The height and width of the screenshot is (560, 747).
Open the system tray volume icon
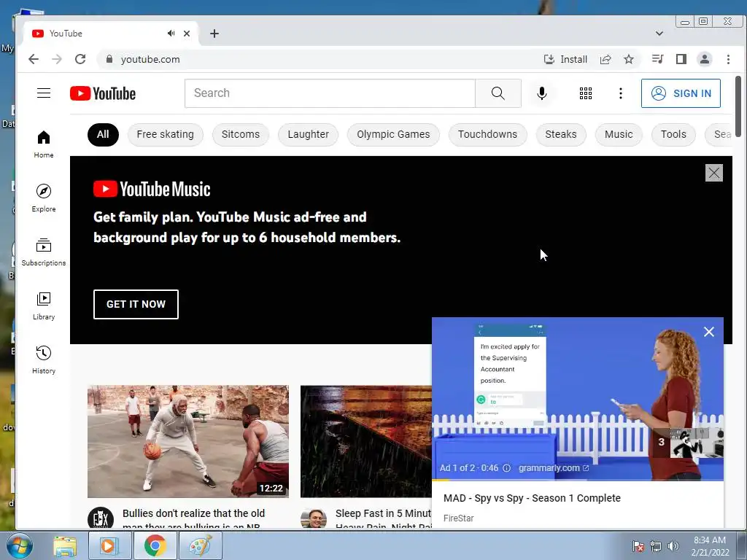[x=673, y=546]
